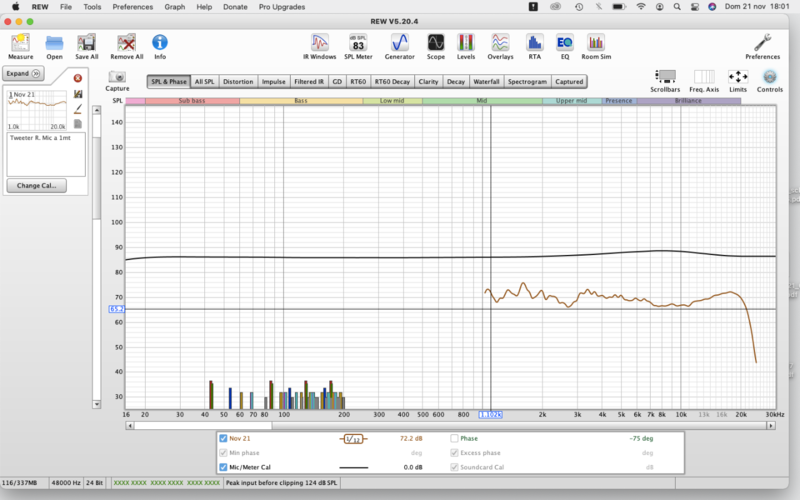800x500 pixels.
Task: Open the Preferences menu in menu bar
Action: point(133,6)
